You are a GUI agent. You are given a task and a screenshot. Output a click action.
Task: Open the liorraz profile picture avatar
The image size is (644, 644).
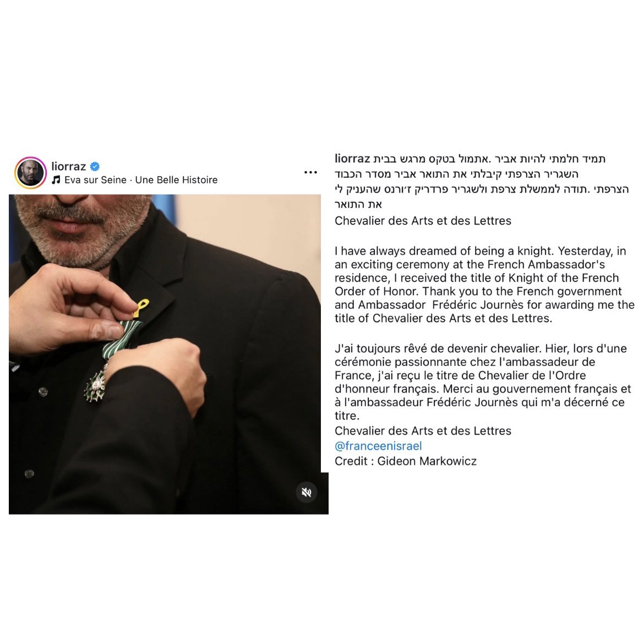click(30, 172)
